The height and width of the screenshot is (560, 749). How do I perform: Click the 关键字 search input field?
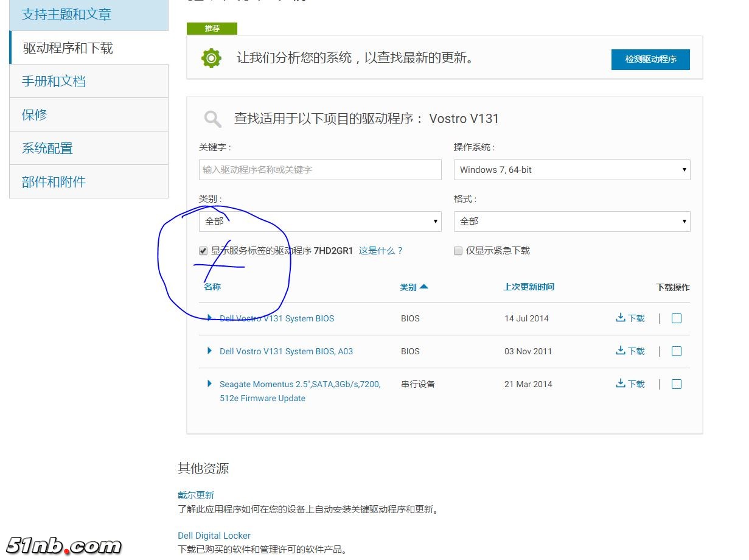319,170
